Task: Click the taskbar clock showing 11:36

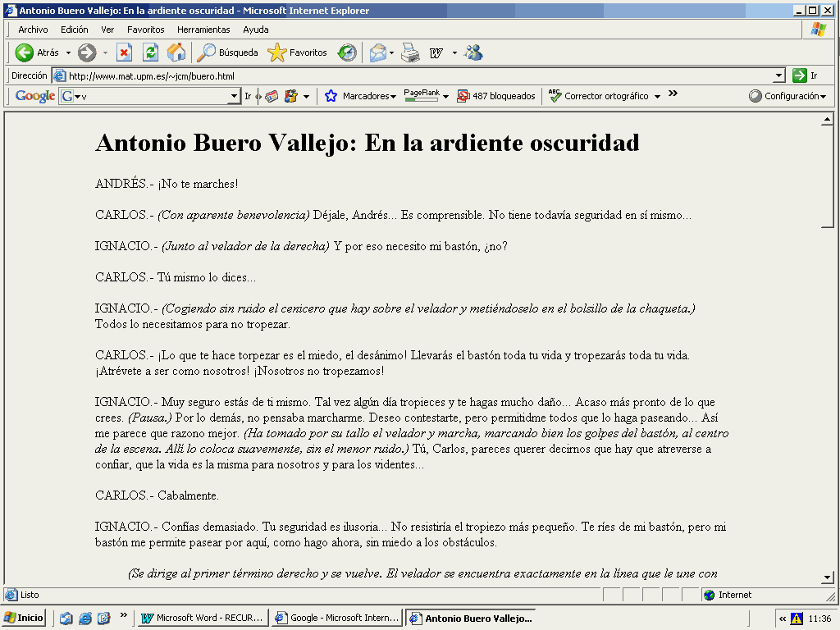Action: point(819,619)
